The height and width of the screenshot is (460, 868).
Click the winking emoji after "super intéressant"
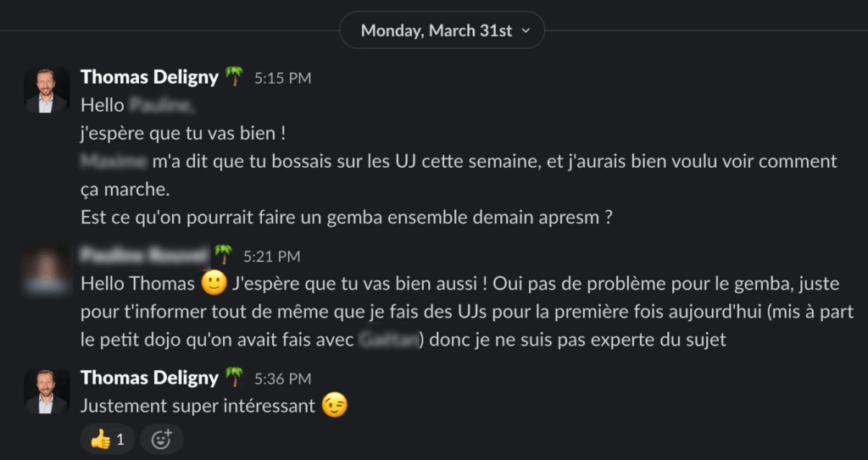(335, 406)
